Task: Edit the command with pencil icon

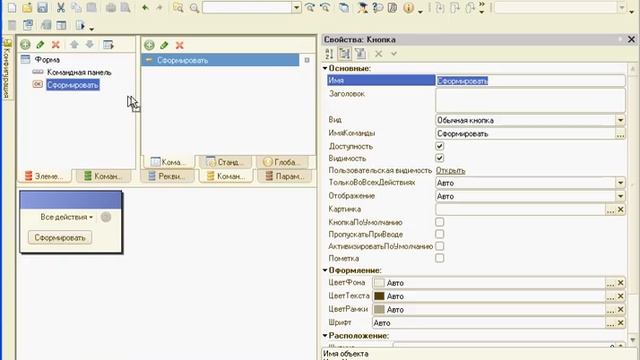Action: point(164,45)
